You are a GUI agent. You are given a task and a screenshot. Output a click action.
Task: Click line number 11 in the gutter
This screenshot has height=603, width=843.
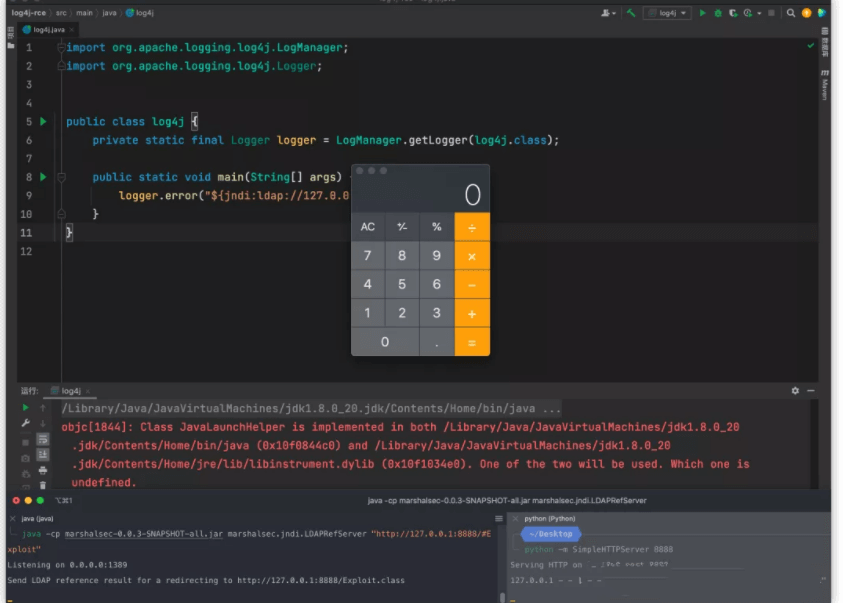pos(26,233)
